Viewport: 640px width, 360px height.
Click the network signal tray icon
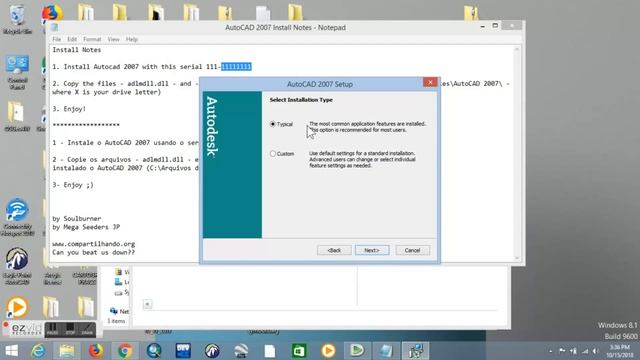click(x=585, y=351)
